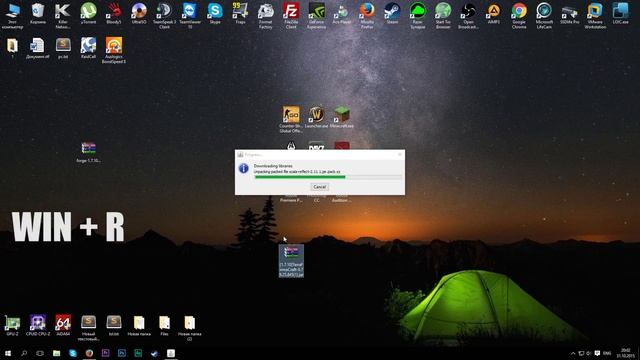
Task: Select the TeamSpeak 3 Client shortcut
Action: pyautogui.click(x=164, y=16)
